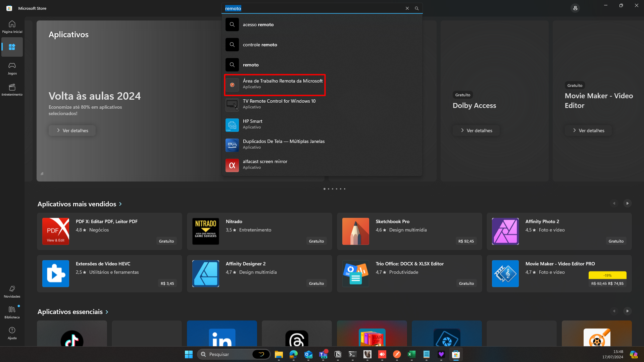Click the search magnifier button

tap(416, 8)
